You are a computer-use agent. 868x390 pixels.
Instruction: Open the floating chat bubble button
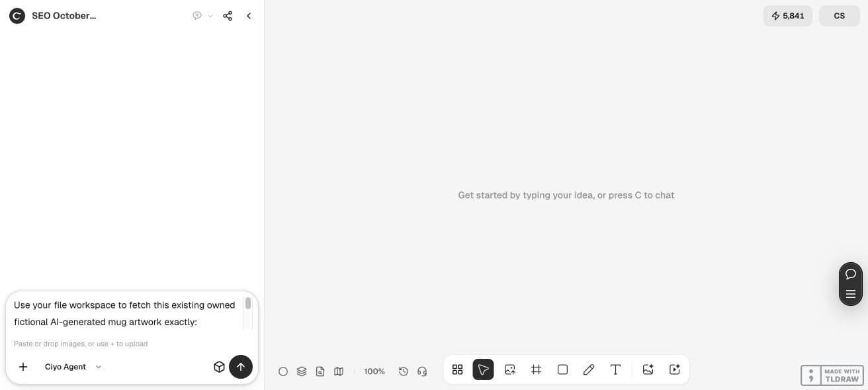click(851, 274)
